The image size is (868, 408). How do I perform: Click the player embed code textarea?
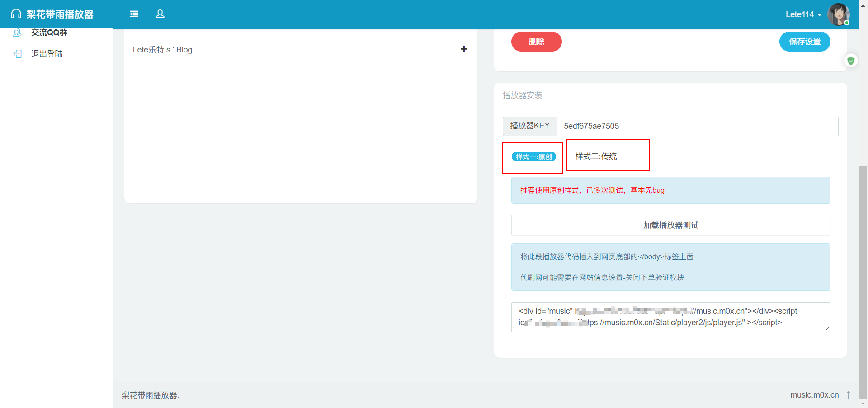tap(671, 317)
